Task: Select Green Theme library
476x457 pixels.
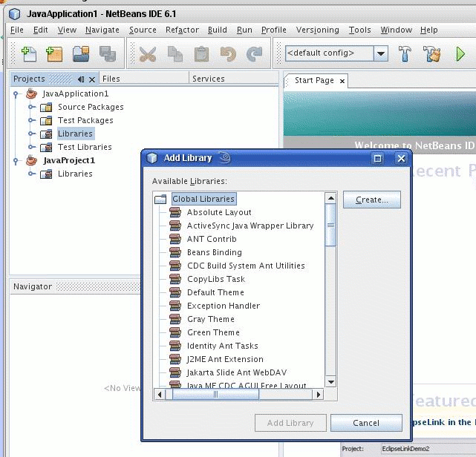Action: click(x=213, y=332)
